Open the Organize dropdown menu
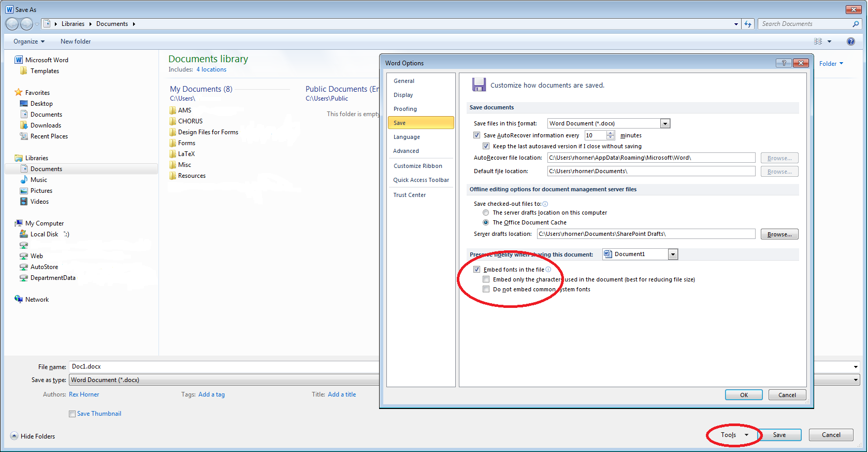This screenshot has height=452, width=868. coord(29,41)
